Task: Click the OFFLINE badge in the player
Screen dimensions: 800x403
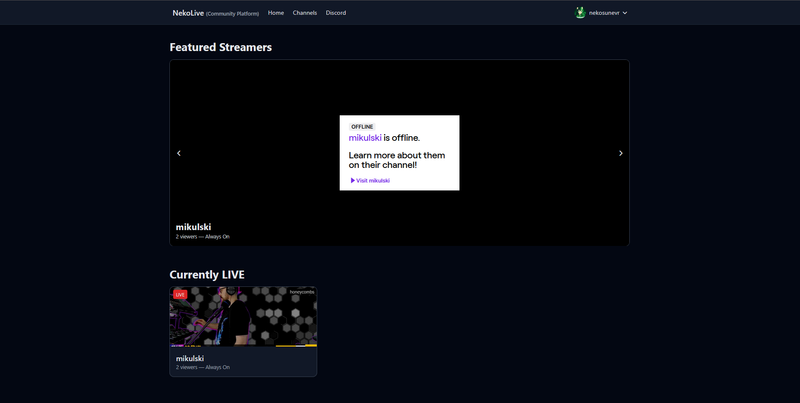Action: [x=362, y=127]
